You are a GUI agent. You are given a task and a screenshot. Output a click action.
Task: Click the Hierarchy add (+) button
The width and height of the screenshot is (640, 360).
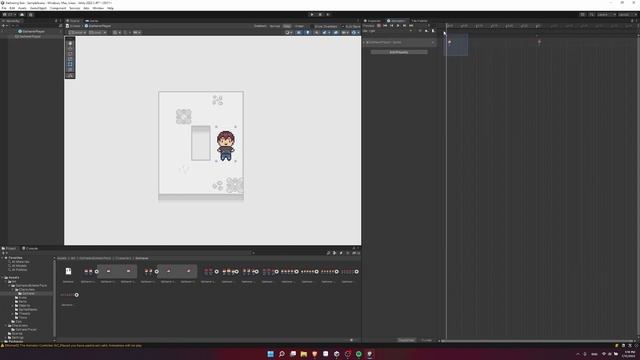[4, 26]
